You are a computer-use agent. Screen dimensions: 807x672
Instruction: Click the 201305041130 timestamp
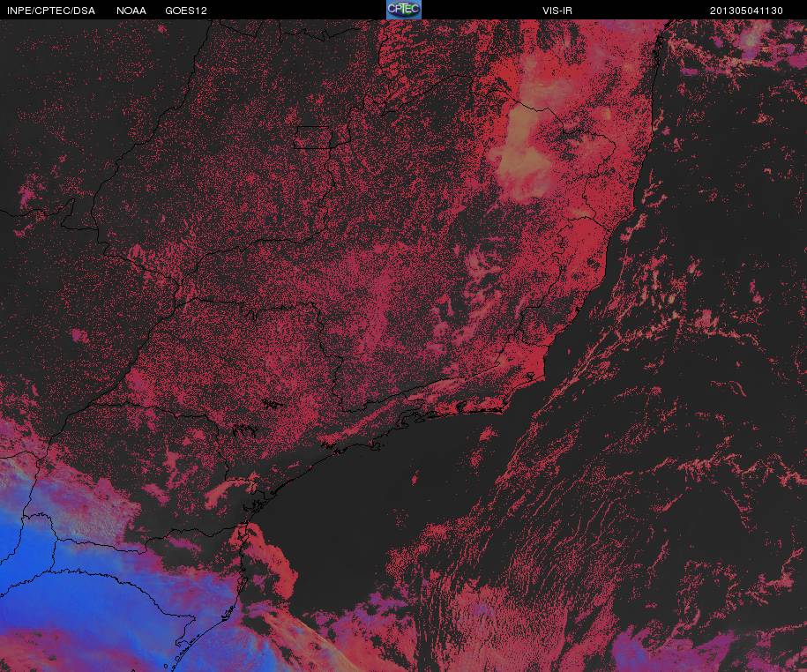pyautogui.click(x=746, y=11)
